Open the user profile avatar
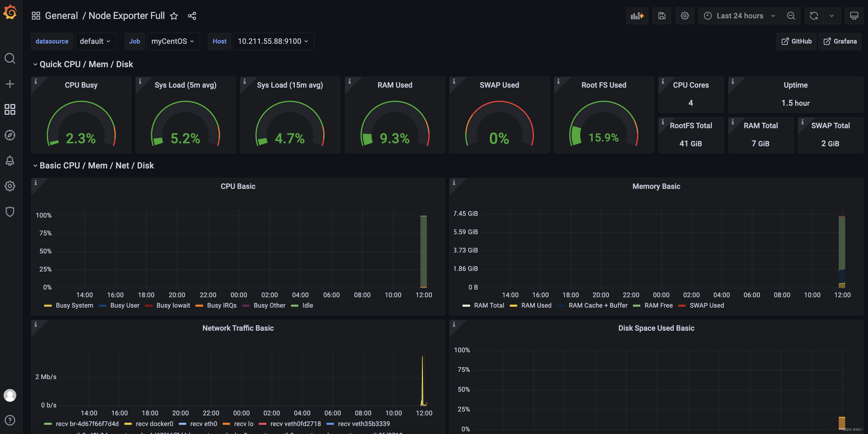The image size is (868, 434). [x=10, y=395]
